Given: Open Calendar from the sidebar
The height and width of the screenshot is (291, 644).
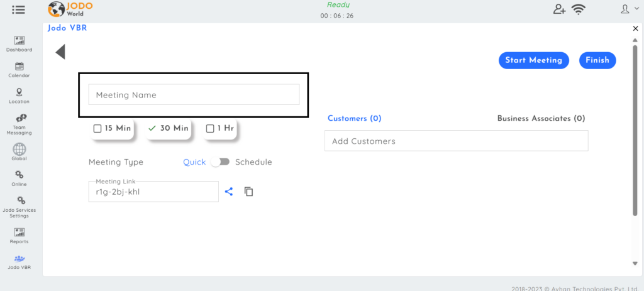Looking at the screenshot, I should [x=19, y=70].
